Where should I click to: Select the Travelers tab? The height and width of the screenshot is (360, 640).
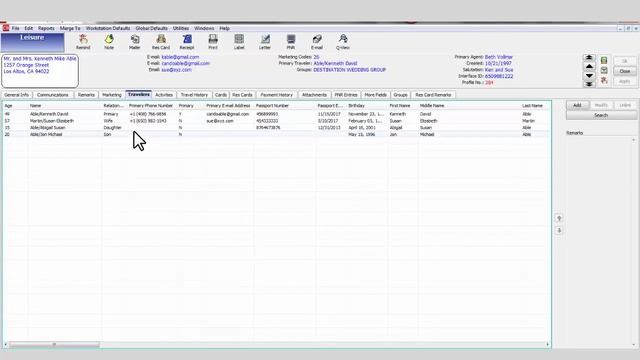point(139,94)
